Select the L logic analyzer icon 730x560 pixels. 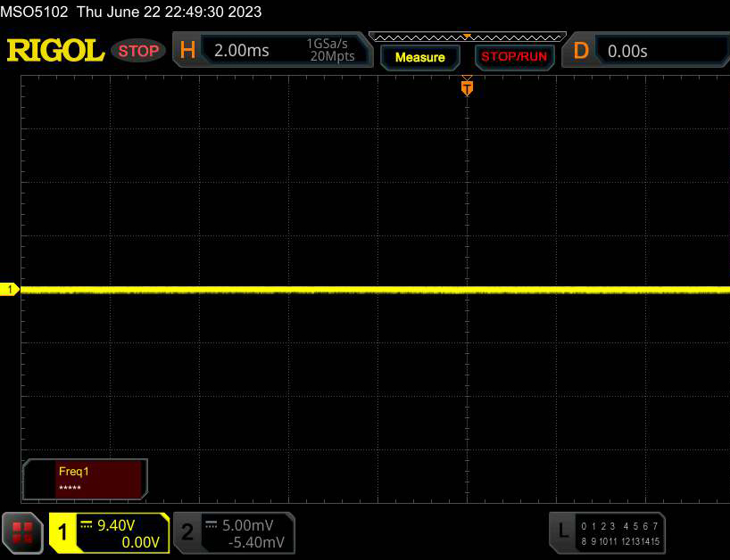coord(562,532)
